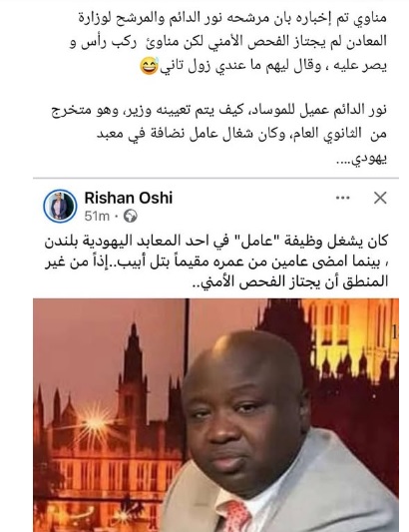Open the shared photo of the man
Screen dimensions: 409x532
215,415
